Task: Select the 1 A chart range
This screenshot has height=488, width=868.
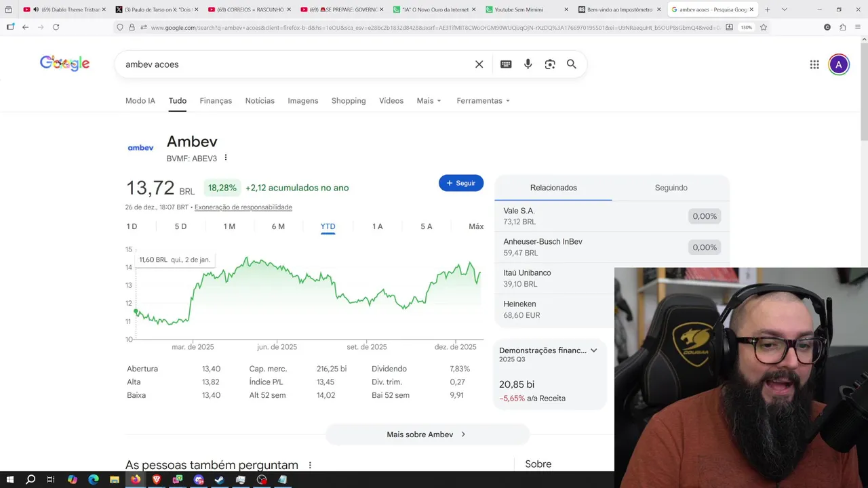Action: [378, 226]
